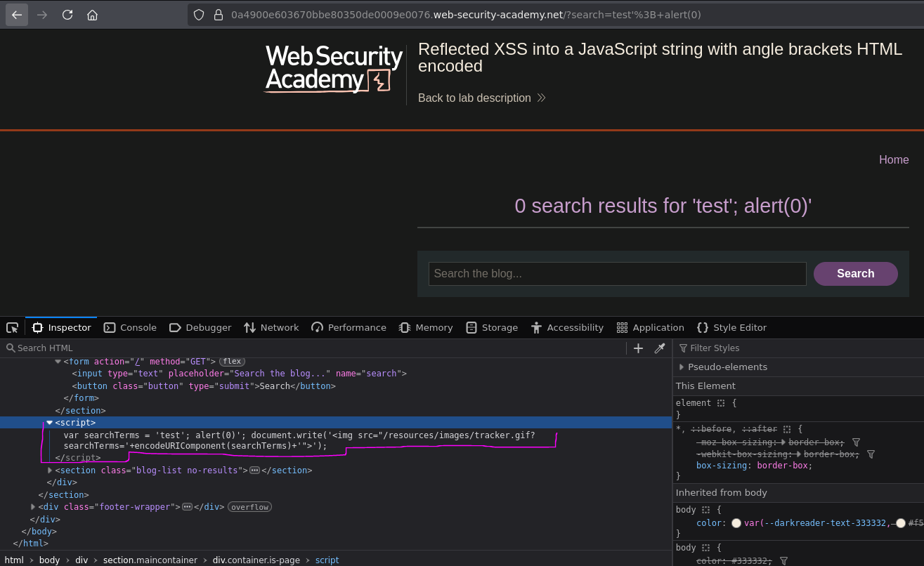Image resolution: width=924 pixels, height=566 pixels.
Task: Click the padlock site security icon
Action: 218,15
